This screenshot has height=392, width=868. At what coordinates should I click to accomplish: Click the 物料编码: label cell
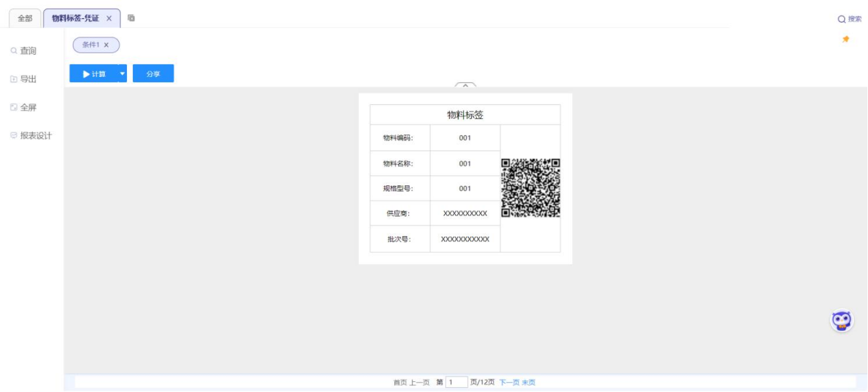400,138
